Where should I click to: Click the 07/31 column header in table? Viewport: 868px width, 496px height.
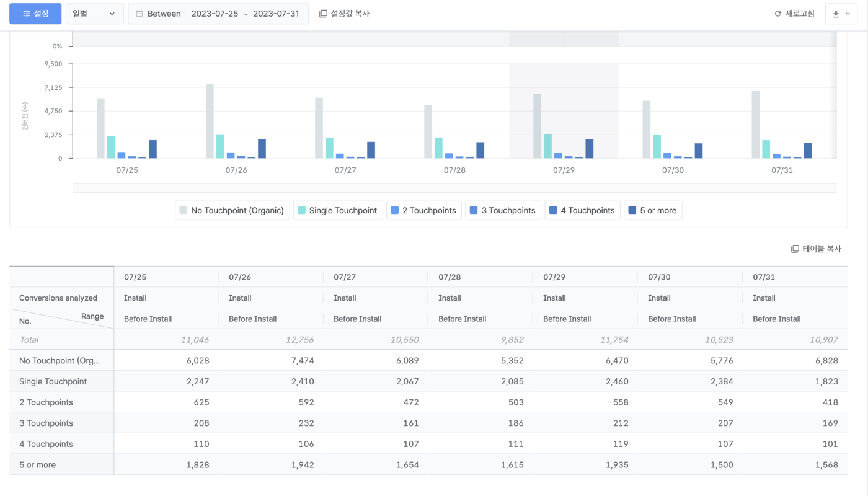(x=795, y=277)
